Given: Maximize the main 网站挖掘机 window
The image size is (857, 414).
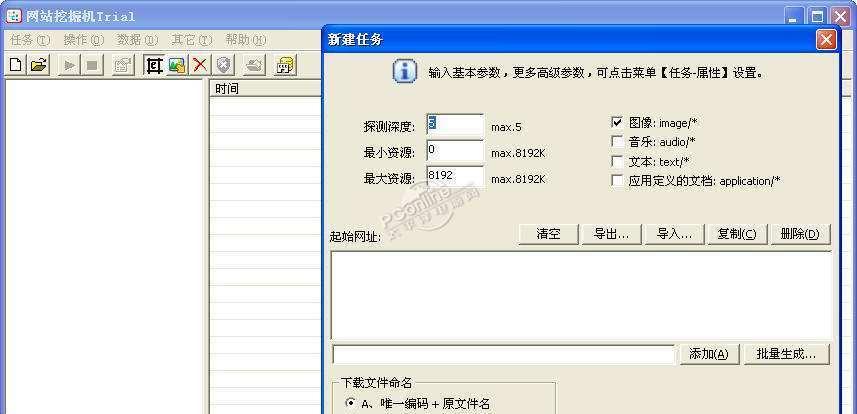Looking at the screenshot, I should [x=817, y=17].
